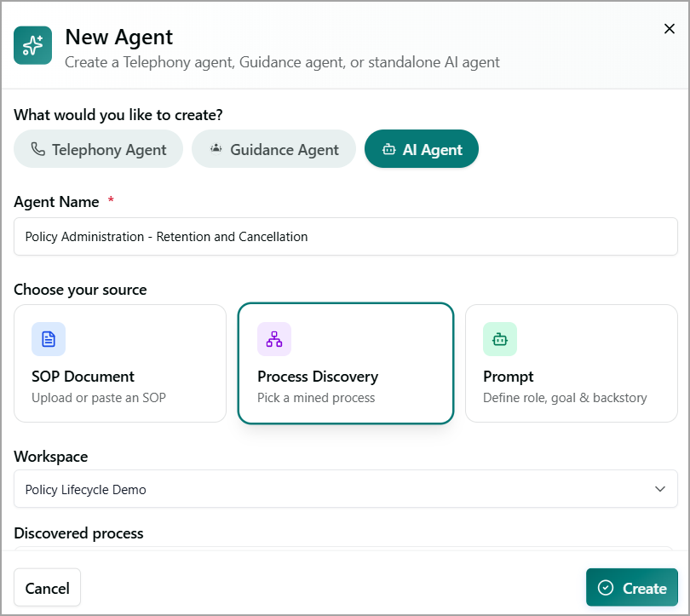Viewport: 690px width, 616px height.
Task: Click the robot icon in AI Agent
Action: [388, 149]
